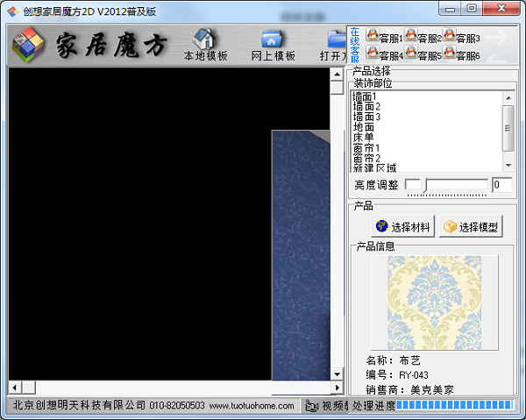This screenshot has height=420, width=526.
Task: Click the 视频教程 item in status bar
Action: [324, 406]
